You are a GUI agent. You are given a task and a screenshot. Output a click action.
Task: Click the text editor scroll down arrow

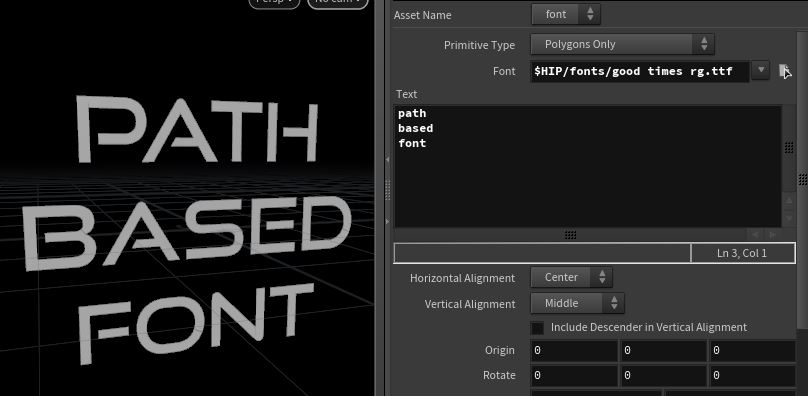[788, 218]
